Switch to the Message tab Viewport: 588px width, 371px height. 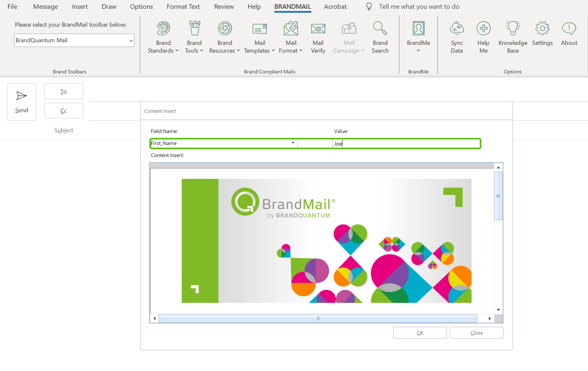(46, 7)
